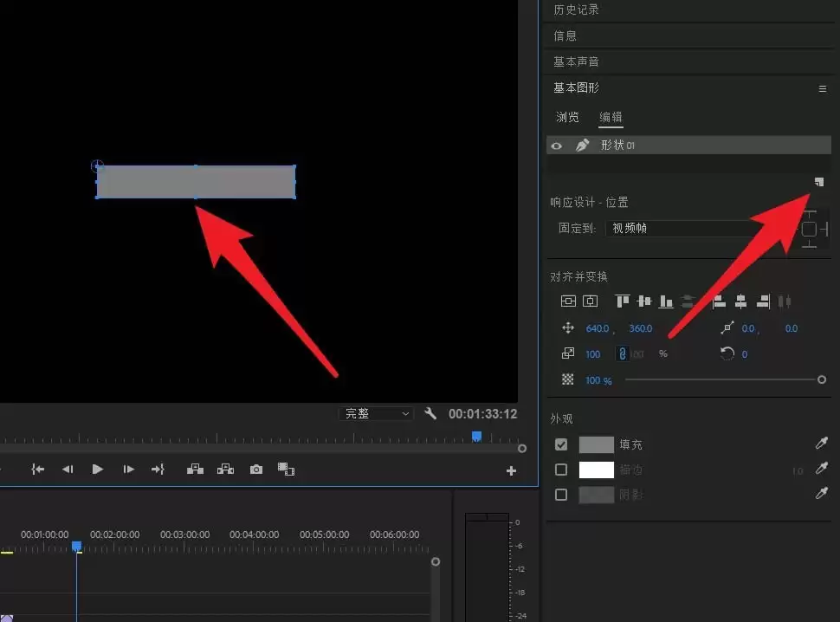Click the timeline playhead marker
The width and height of the screenshot is (840, 622).
(x=76, y=546)
